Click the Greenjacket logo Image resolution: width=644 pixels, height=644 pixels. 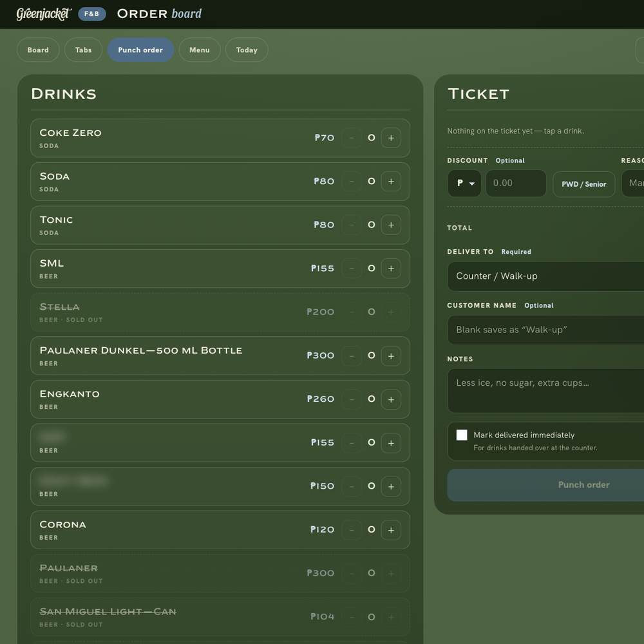[44, 14]
